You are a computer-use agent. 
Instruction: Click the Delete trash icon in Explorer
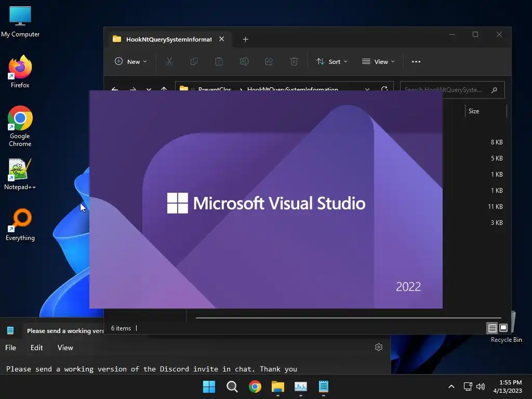[294, 61]
